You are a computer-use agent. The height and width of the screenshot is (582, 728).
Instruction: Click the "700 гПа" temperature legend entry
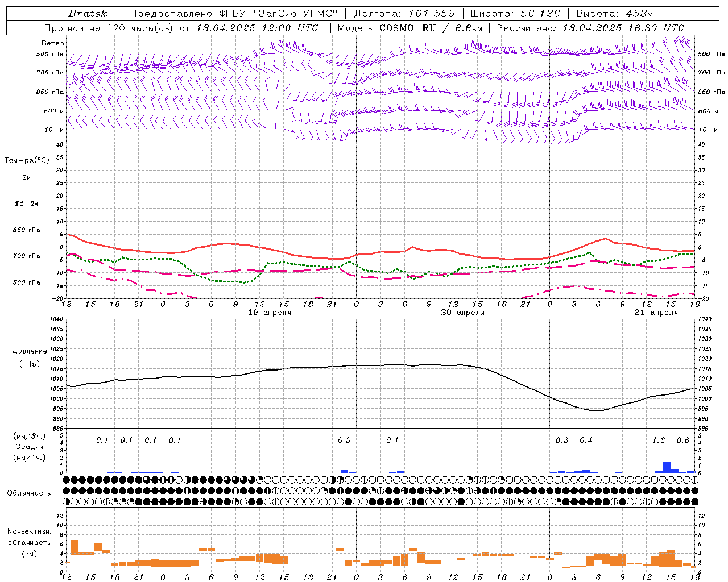pos(26,256)
